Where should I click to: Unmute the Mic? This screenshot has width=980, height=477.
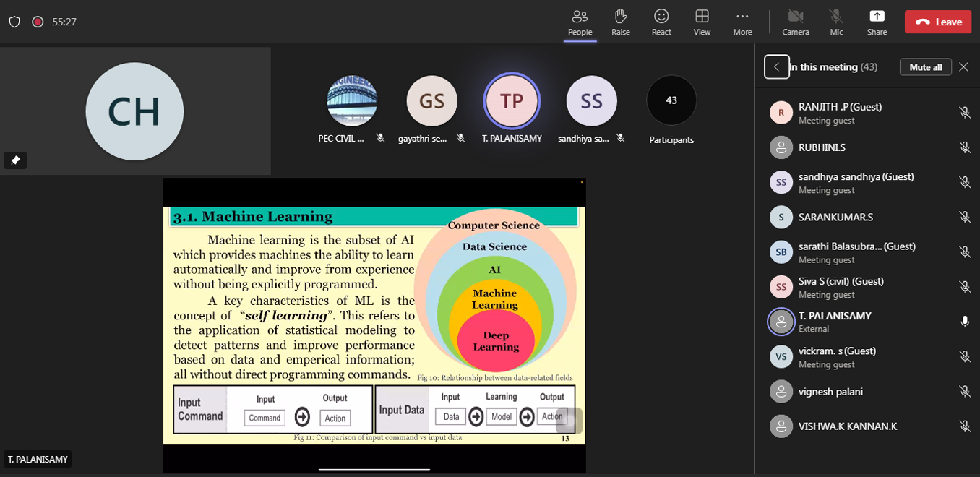click(836, 22)
